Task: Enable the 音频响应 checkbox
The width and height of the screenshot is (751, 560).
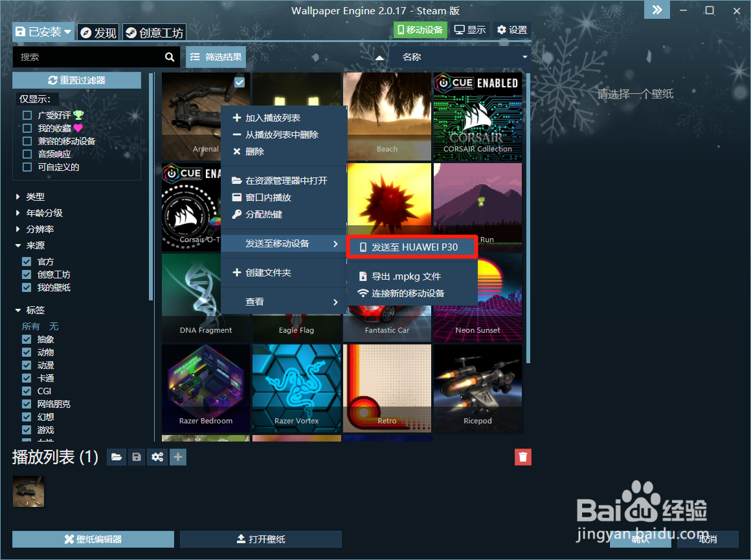Action: pyautogui.click(x=27, y=154)
